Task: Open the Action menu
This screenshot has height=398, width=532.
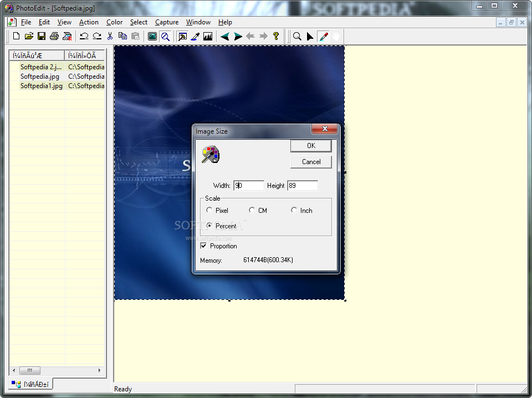Action: [89, 22]
